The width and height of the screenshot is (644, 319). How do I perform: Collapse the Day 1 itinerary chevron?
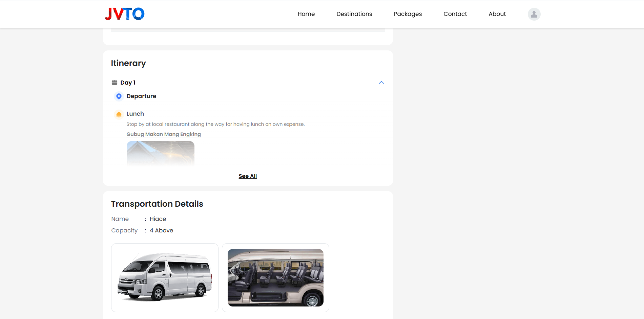[x=381, y=83]
